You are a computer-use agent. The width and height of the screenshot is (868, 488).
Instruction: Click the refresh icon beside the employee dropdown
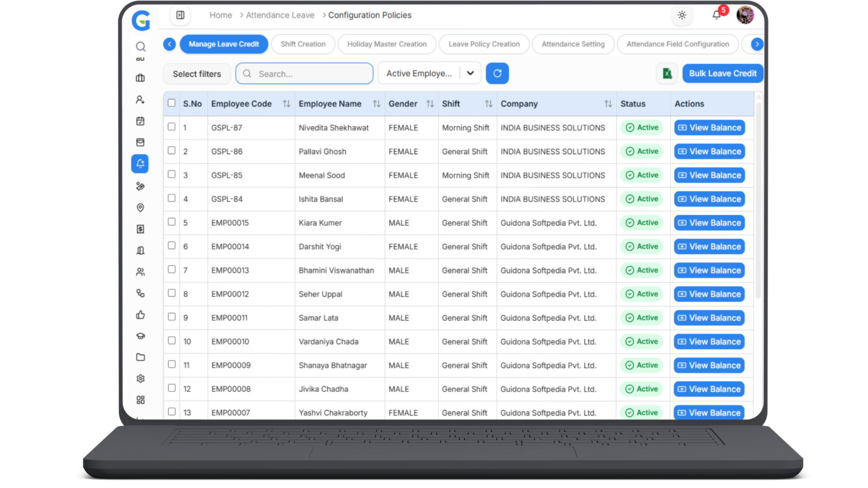(497, 73)
